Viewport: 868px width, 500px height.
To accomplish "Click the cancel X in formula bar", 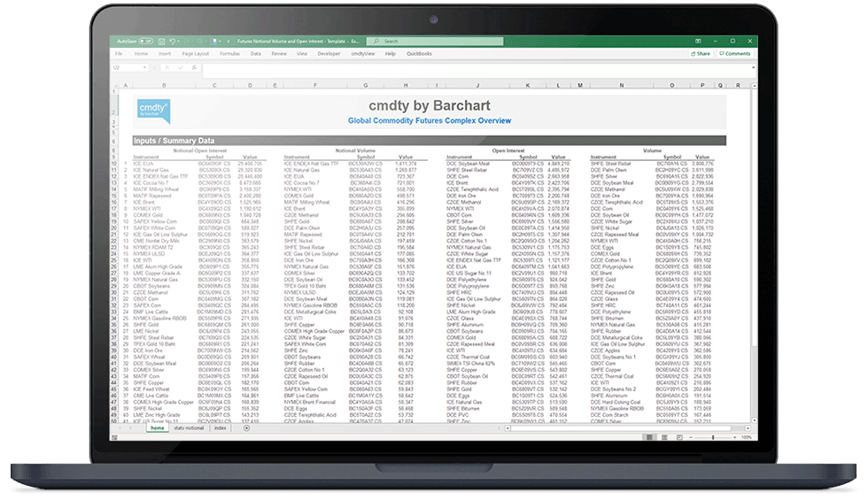I will click(166, 66).
